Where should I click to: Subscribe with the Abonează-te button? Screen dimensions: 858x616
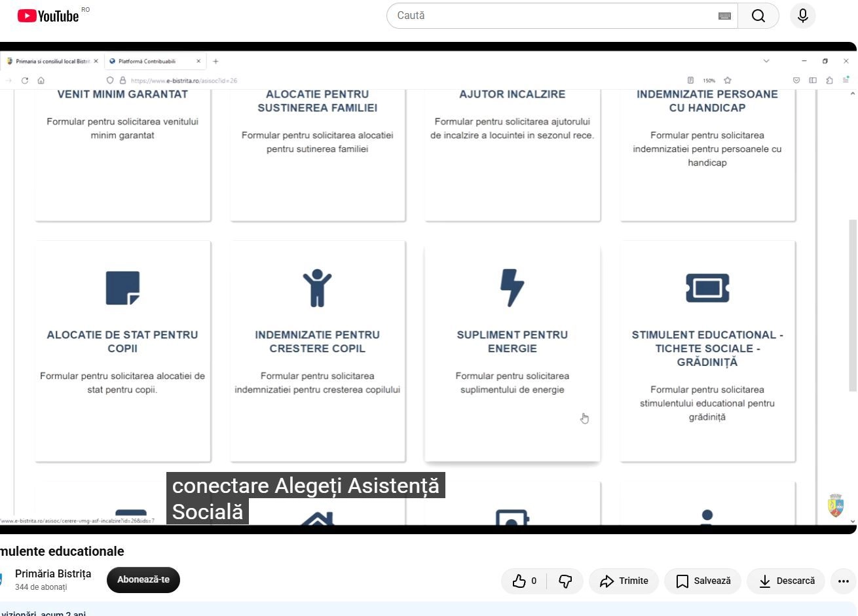143,580
